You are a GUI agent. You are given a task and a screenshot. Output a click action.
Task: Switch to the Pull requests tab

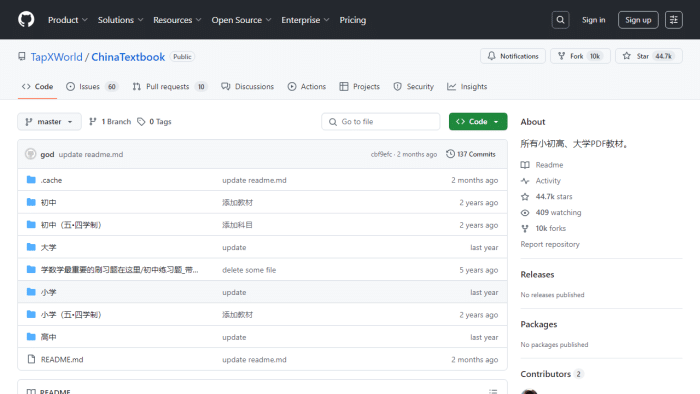tap(170, 87)
